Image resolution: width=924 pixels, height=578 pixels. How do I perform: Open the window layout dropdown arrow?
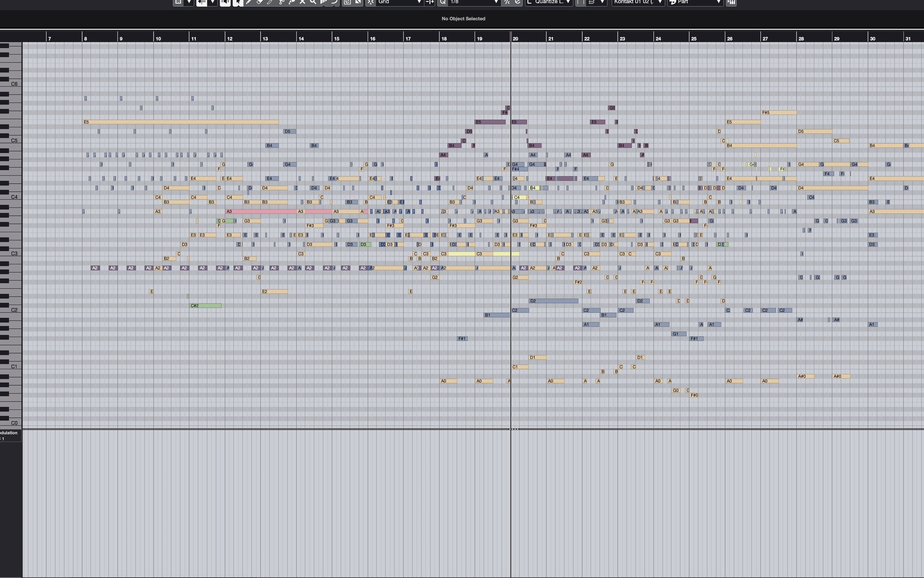[189, 2]
